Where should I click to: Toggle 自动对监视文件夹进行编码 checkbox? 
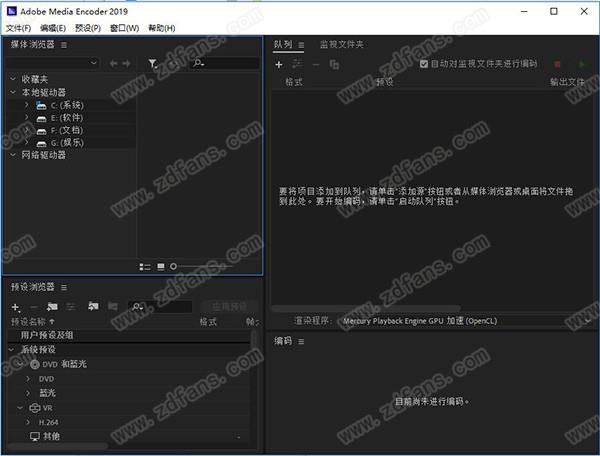click(x=424, y=64)
